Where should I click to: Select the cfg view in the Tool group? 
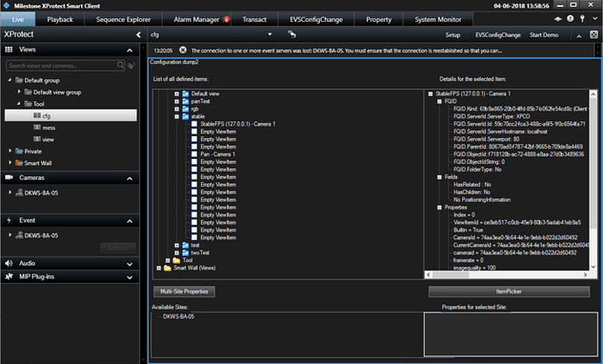pos(71,115)
